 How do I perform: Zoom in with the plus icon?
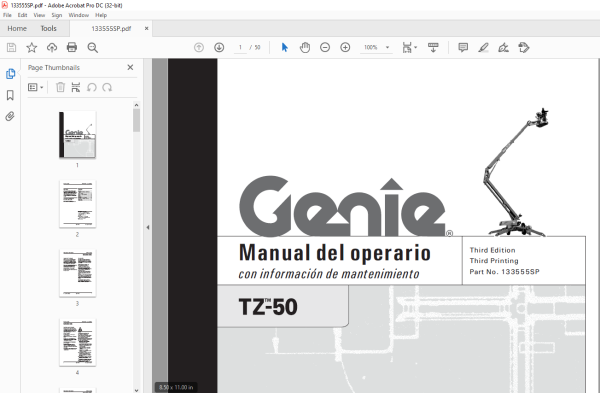coord(345,47)
